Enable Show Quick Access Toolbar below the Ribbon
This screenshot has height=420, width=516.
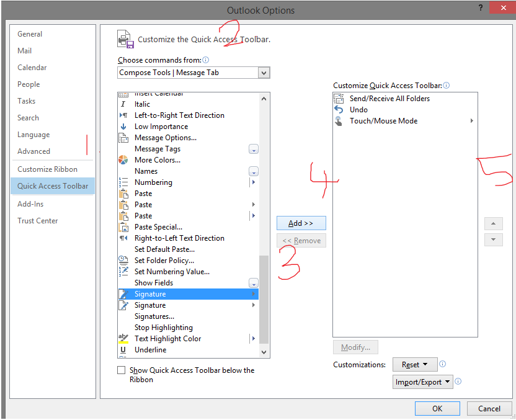[121, 370]
